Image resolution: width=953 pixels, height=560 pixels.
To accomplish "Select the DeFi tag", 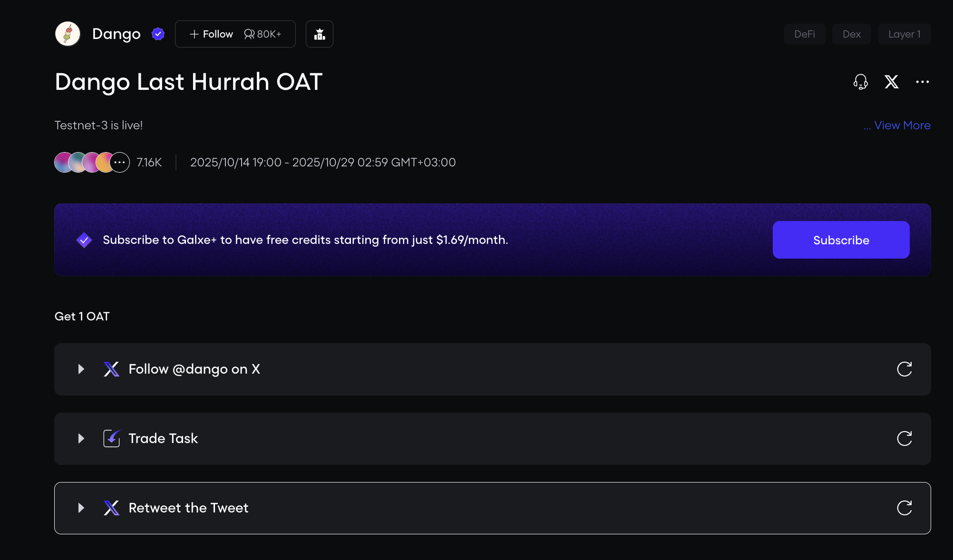I will 804,34.
